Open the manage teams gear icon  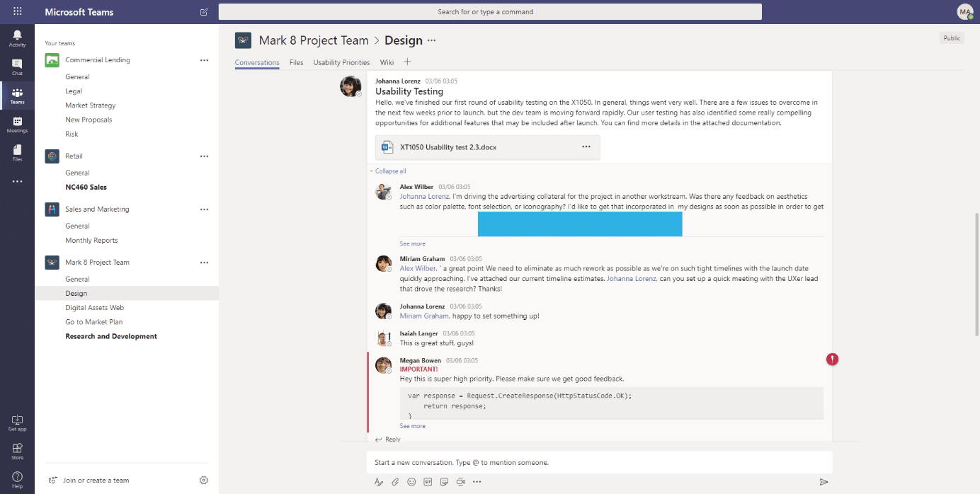point(204,481)
